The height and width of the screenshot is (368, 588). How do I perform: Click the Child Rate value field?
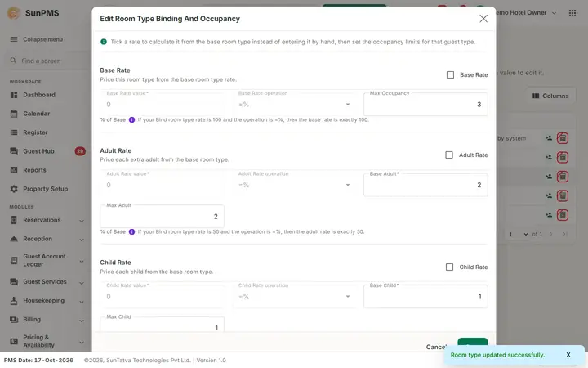162,297
